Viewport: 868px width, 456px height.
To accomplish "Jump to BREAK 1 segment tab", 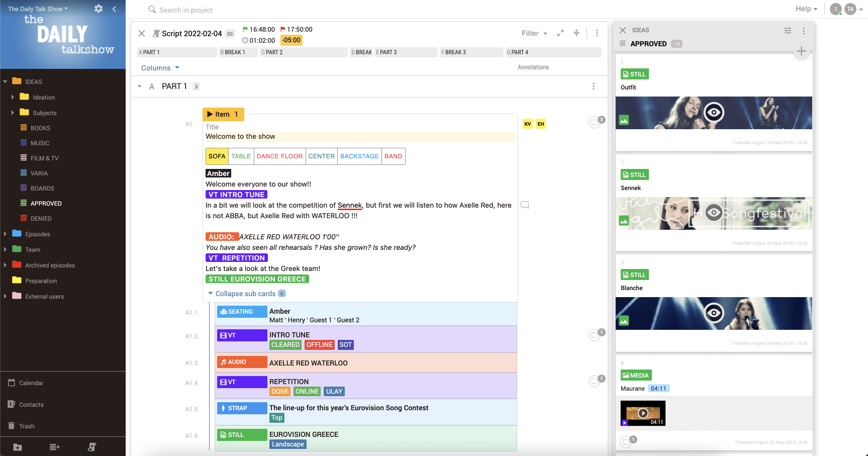I will click(238, 52).
